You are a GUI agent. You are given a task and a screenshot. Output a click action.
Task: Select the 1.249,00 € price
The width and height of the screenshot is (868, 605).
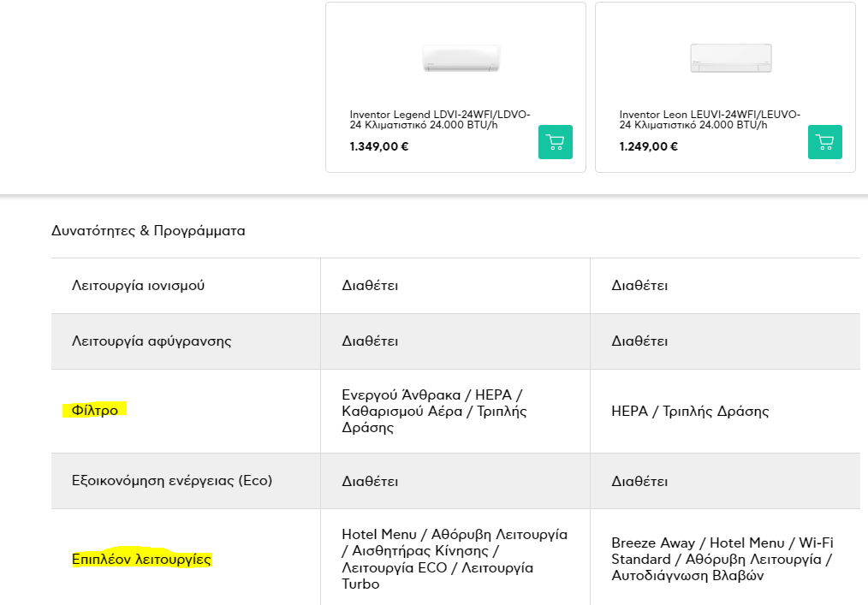coord(649,146)
